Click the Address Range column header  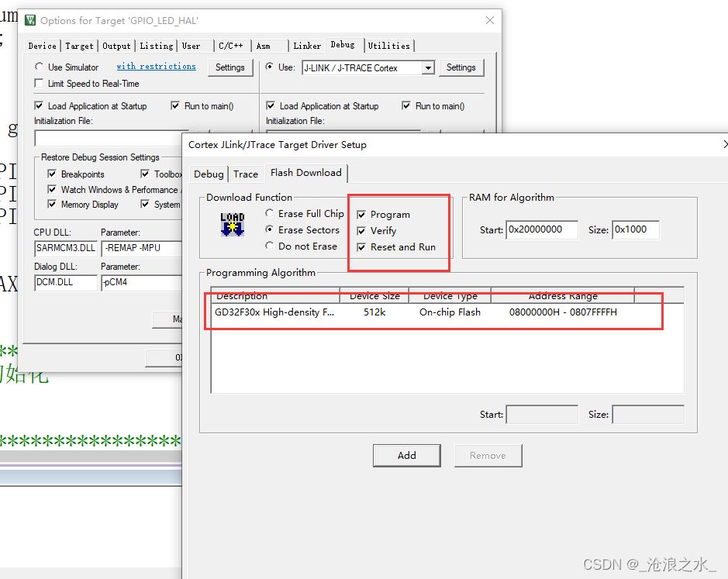click(x=563, y=296)
